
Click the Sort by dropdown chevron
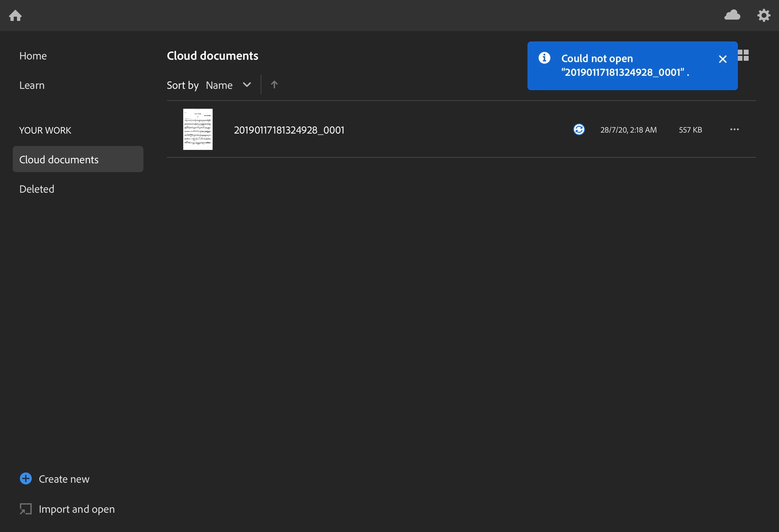[247, 85]
